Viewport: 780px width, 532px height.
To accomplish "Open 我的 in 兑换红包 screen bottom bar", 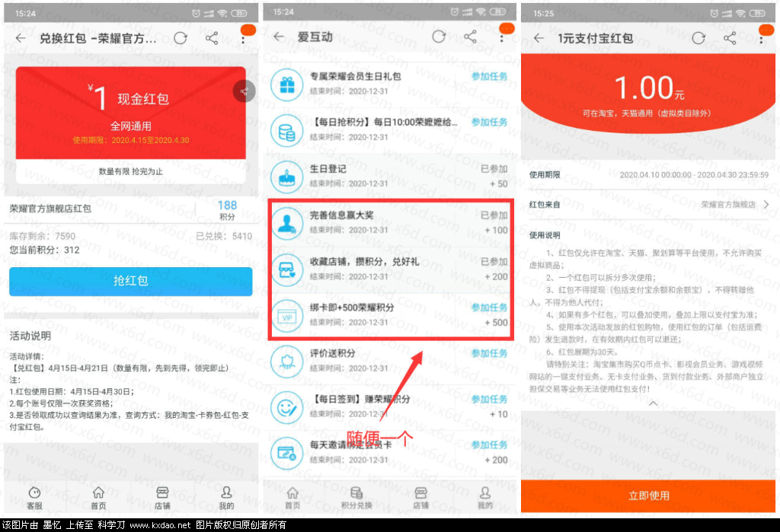I will (226, 499).
